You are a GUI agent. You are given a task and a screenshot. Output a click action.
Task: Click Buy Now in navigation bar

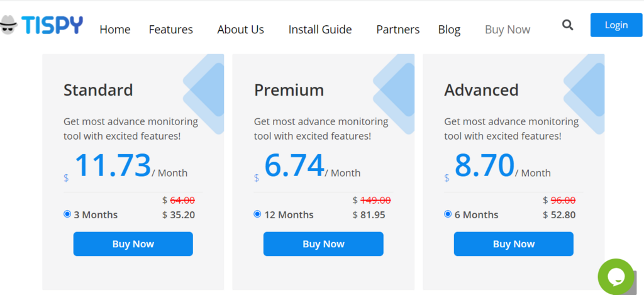click(508, 30)
